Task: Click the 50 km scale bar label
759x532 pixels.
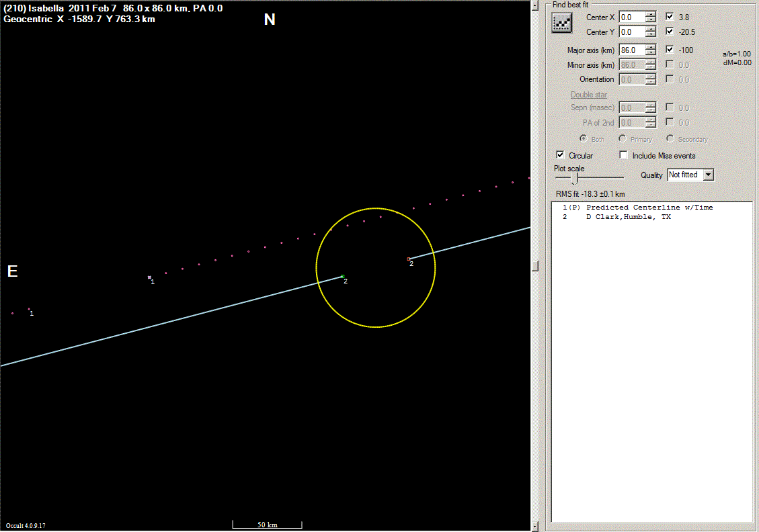Action: click(x=267, y=525)
